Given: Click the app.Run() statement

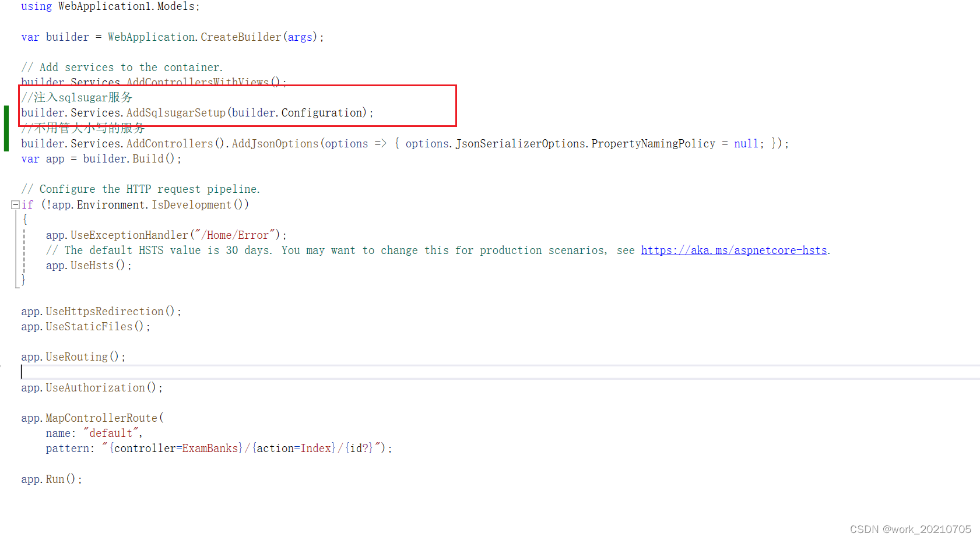Looking at the screenshot, I should pyautogui.click(x=51, y=478).
